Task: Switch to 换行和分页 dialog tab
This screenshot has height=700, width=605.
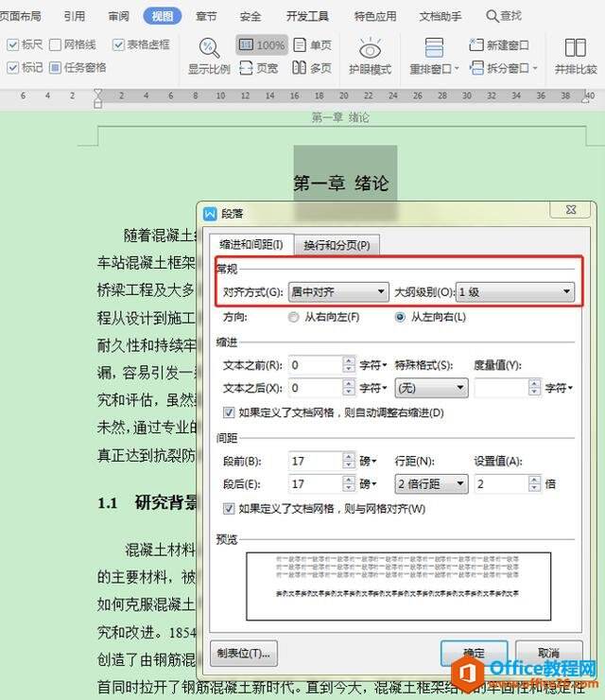Action: tap(337, 245)
